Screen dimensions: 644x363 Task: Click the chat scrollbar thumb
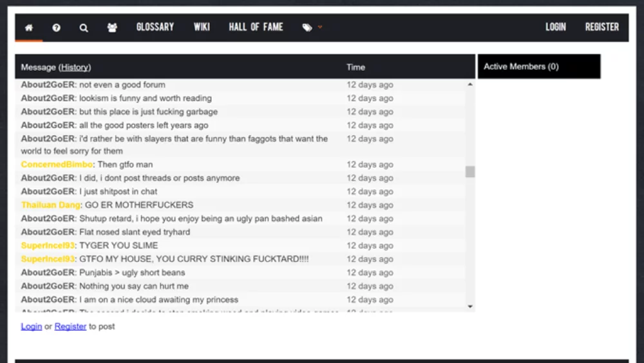click(x=470, y=172)
